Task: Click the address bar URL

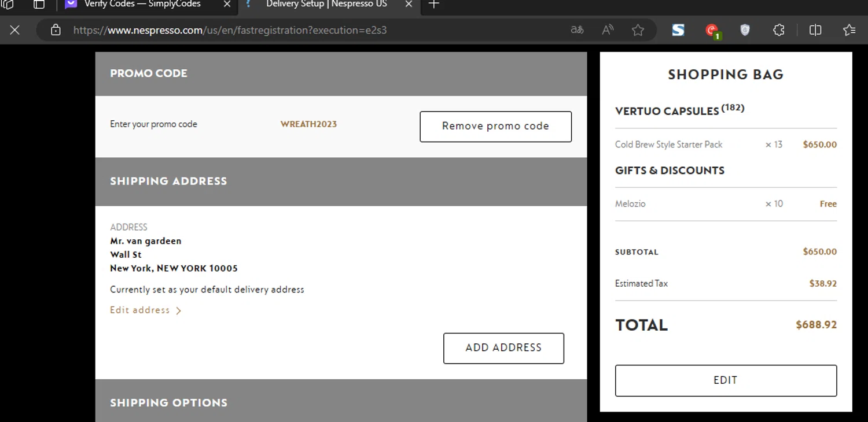Action: tap(230, 30)
